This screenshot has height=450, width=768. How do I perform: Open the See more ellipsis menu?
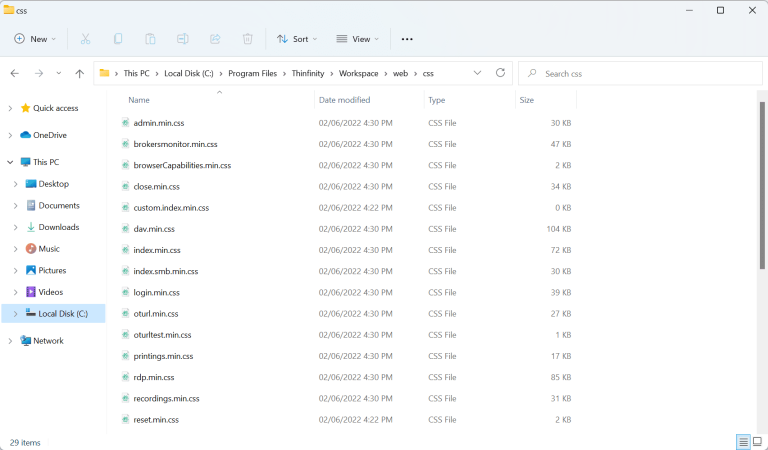(x=407, y=39)
